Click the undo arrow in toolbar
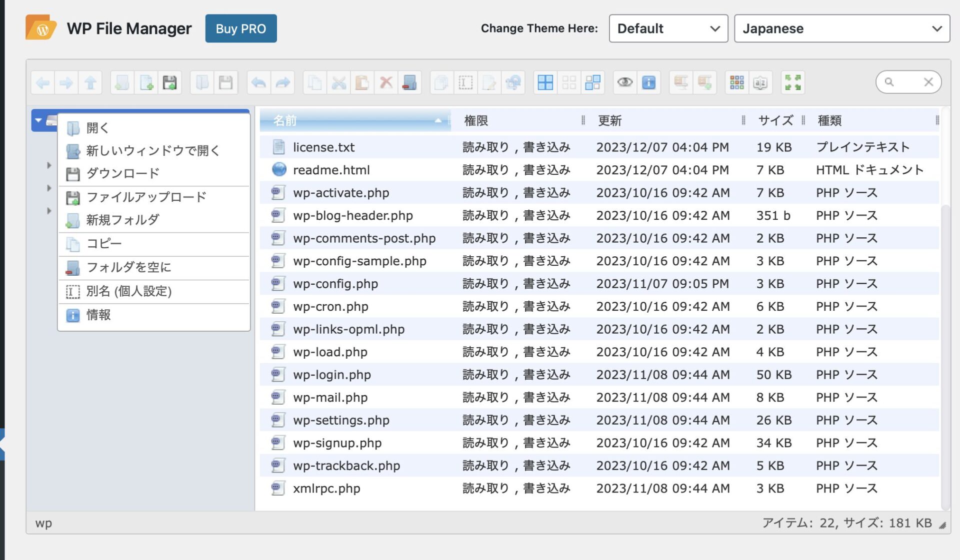Viewport: 960px width, 560px height. pos(258,82)
